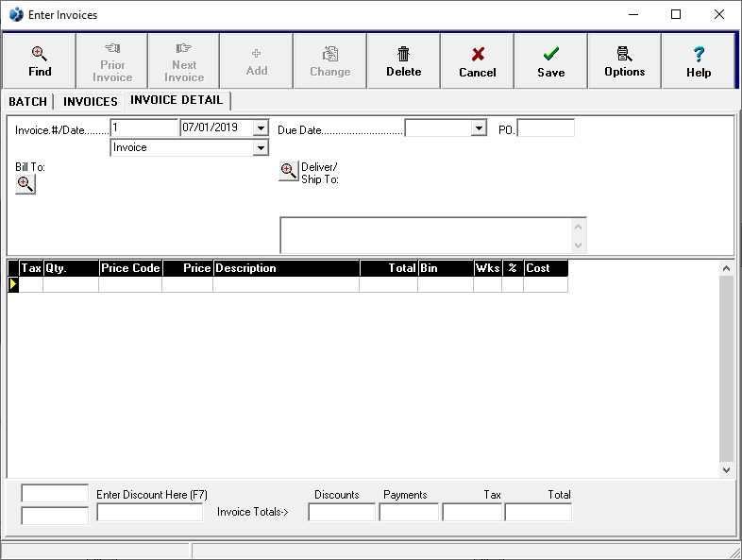The image size is (742, 560).
Task: Click the line items scrollbar down arrow
Action: [x=726, y=469]
